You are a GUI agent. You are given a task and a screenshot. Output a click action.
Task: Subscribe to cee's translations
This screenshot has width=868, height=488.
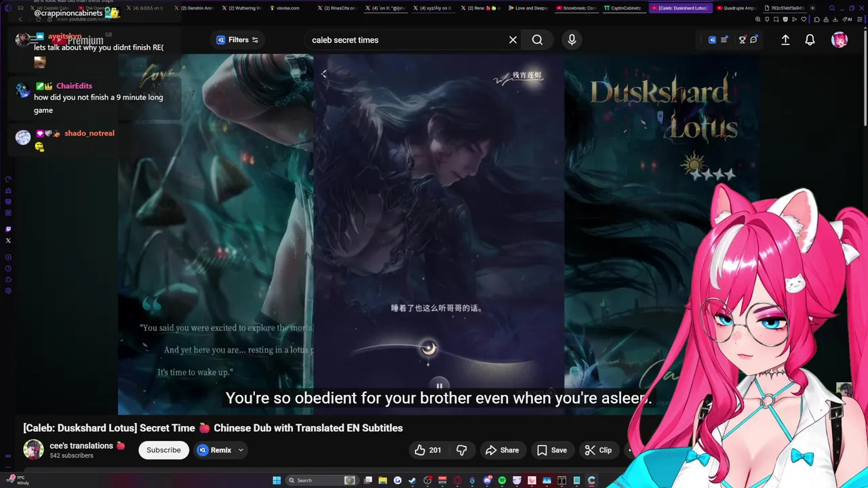[x=163, y=450]
